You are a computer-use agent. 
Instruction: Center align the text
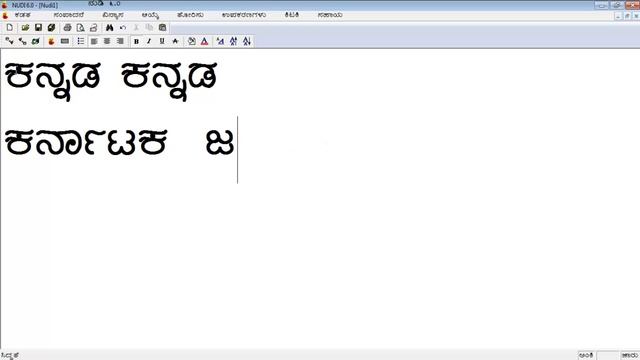tap(107, 41)
